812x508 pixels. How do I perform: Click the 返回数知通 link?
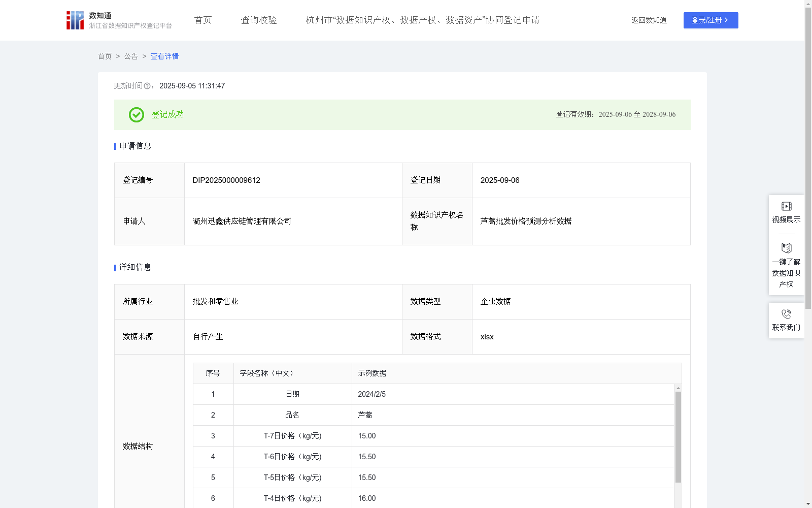[649, 20]
